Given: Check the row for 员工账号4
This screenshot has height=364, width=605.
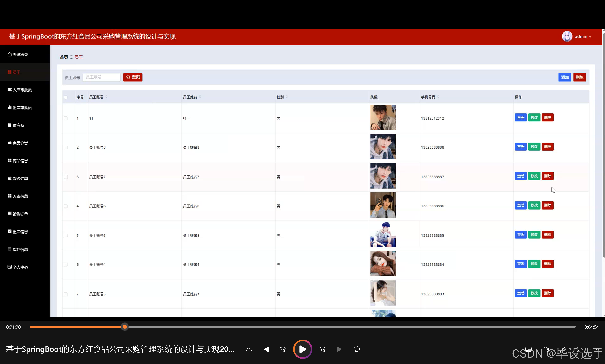Looking at the screenshot, I should click(x=66, y=265).
